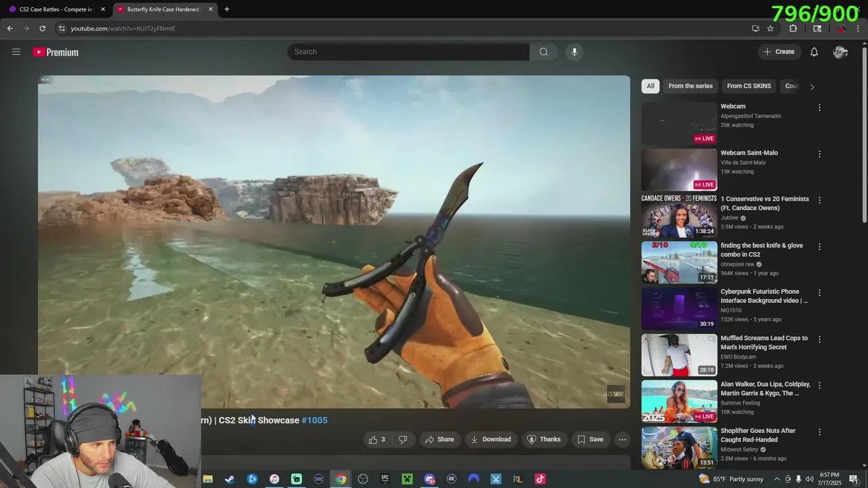
Task: Open options for best knife & glove combo video
Action: [819, 247]
